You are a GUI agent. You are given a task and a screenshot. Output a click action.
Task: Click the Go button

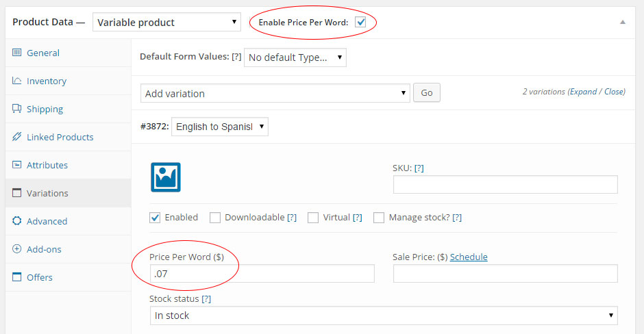click(x=427, y=92)
